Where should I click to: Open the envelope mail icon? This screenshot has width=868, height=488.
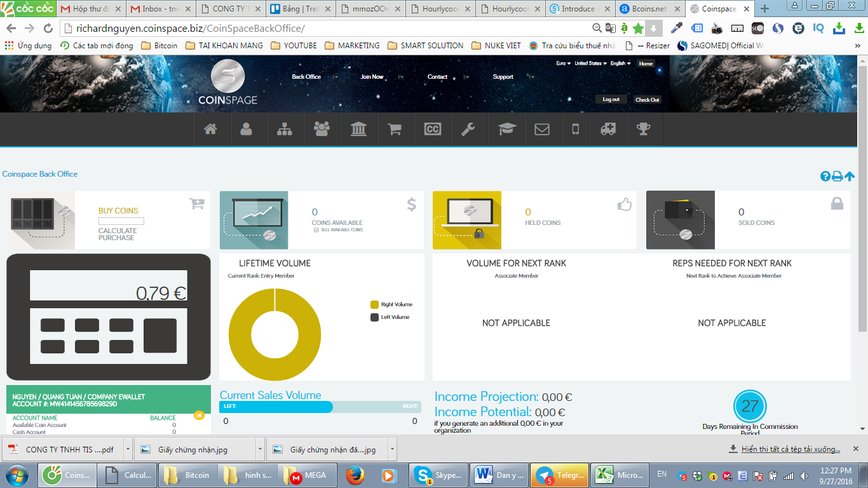pyautogui.click(x=542, y=130)
